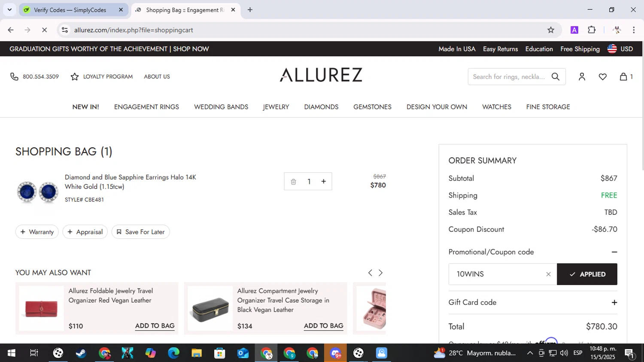644x362 pixels.
Task: Click the purple A extension icon
Action: (574, 30)
